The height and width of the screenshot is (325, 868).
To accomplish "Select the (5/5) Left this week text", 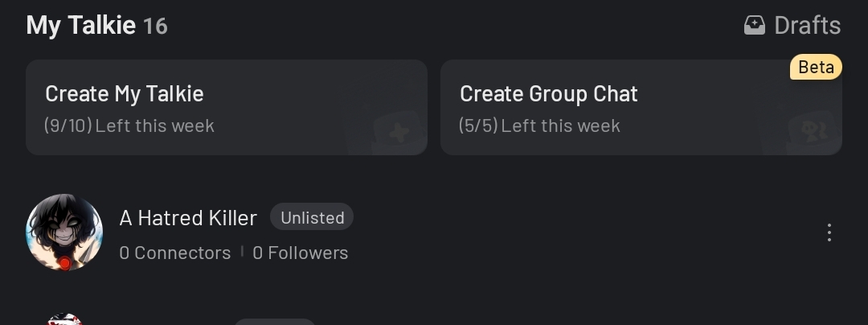I will click(x=539, y=125).
